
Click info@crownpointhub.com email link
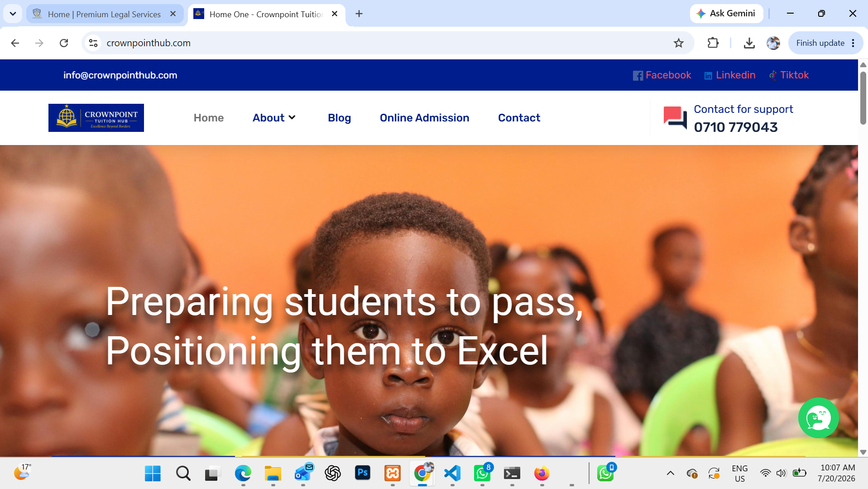[120, 75]
